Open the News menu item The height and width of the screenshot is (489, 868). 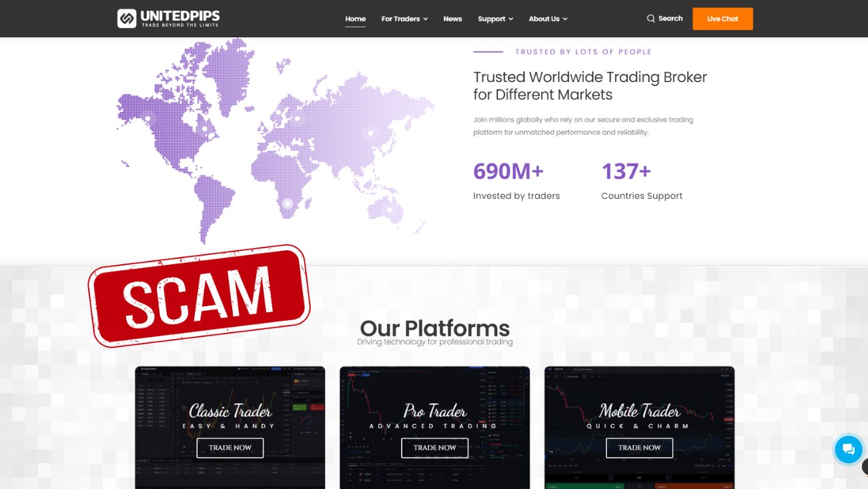tap(452, 19)
